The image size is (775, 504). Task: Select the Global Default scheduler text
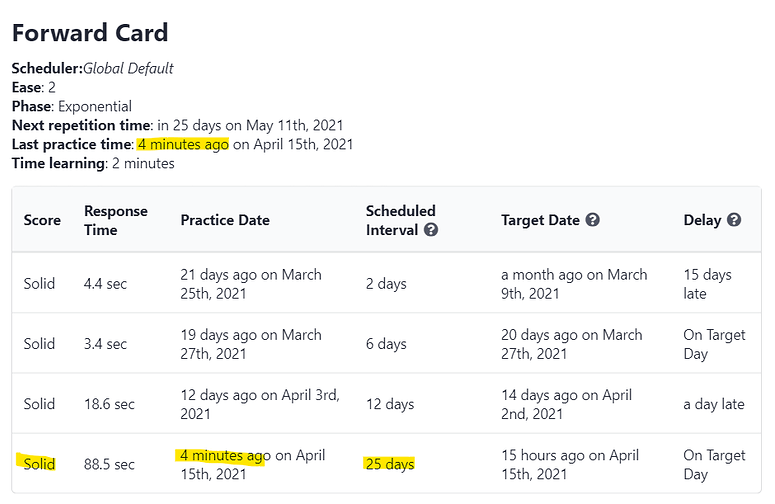point(128,68)
